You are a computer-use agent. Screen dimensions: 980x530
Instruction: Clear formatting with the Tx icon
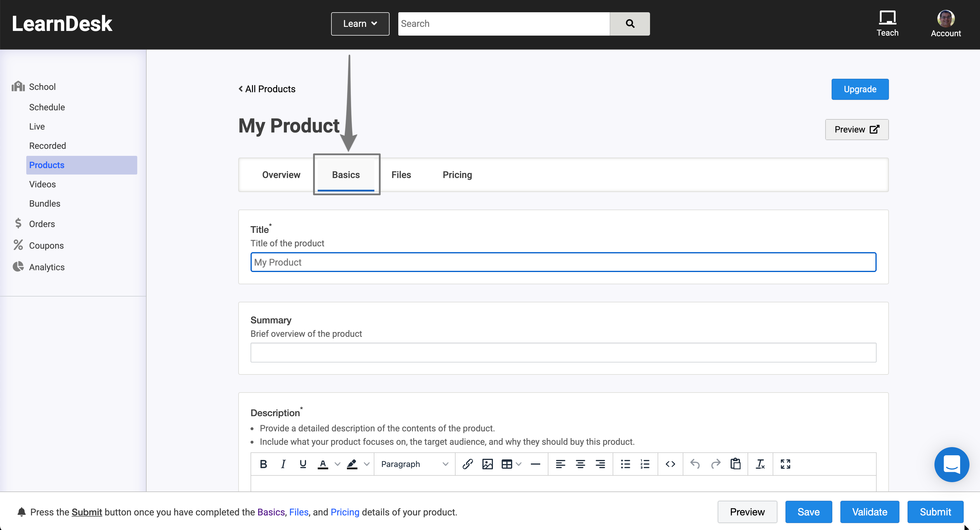tap(760, 464)
